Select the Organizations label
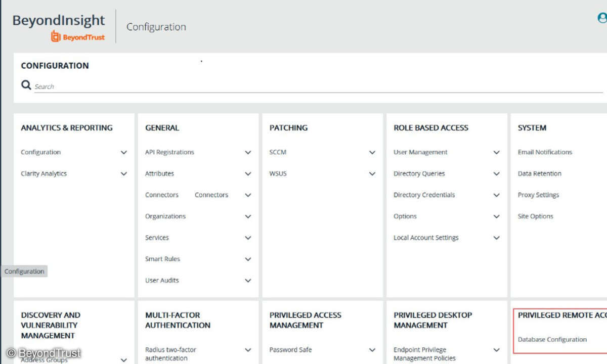The image size is (607, 364). pos(165,216)
